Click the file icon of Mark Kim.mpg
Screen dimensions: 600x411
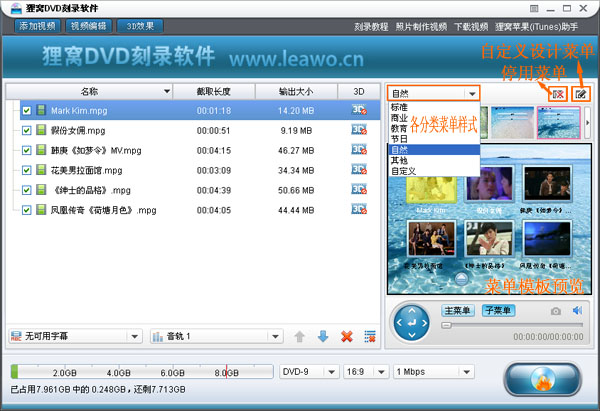point(41,110)
